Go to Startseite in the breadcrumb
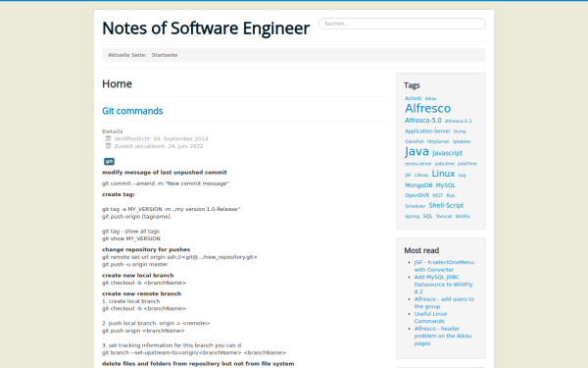The height and width of the screenshot is (368, 588). (x=165, y=55)
